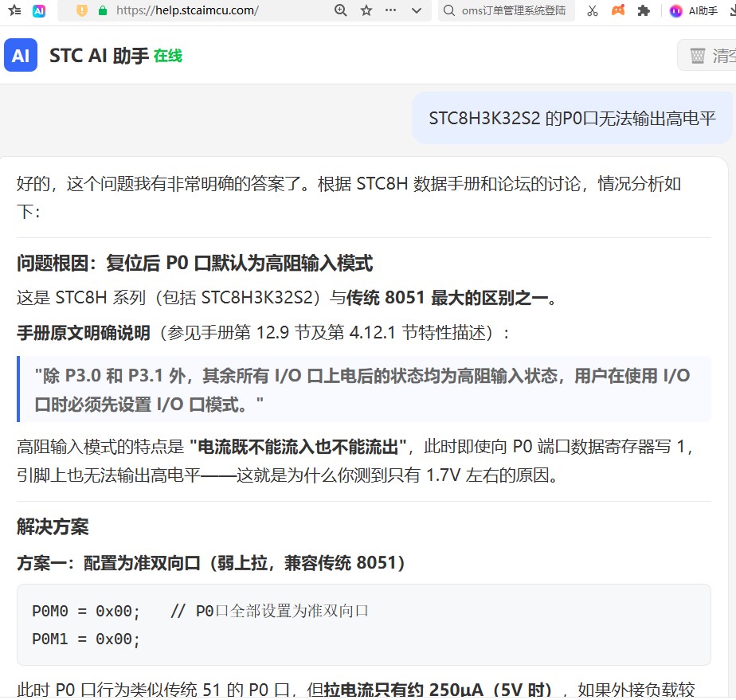Screen dimensions: 736x700
Task: Click the 解决方案 heading
Action: pos(53,526)
